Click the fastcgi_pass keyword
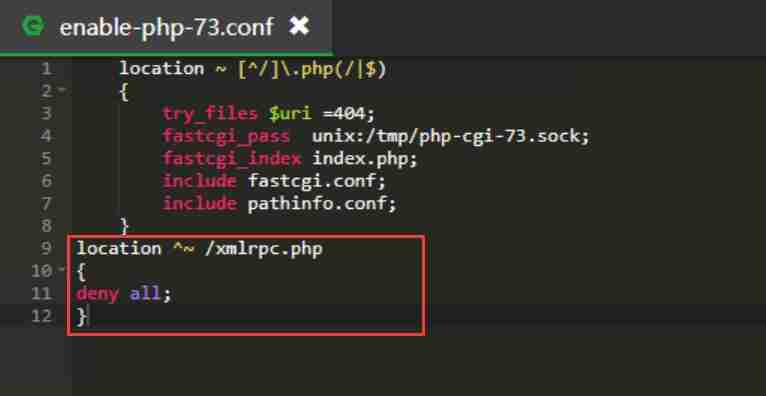 pos(226,136)
